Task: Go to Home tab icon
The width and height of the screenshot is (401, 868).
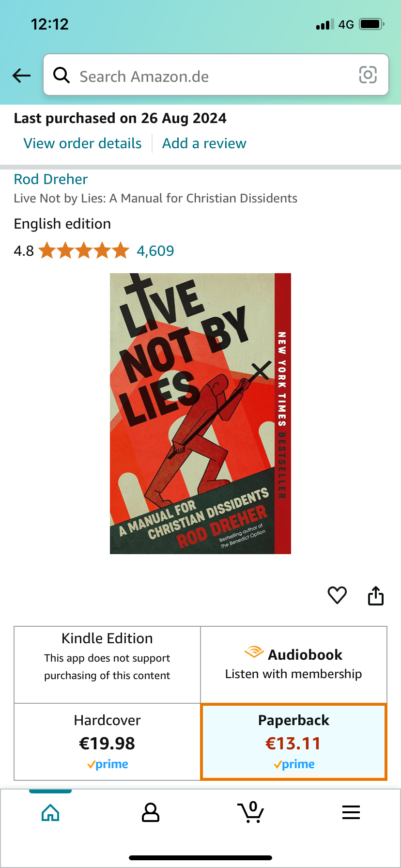Action: 50,812
